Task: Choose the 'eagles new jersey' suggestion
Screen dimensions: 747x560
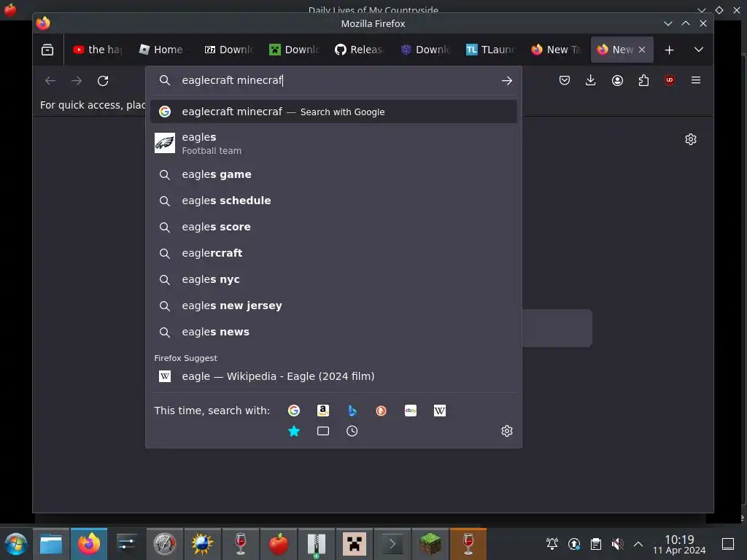Action: point(333,306)
